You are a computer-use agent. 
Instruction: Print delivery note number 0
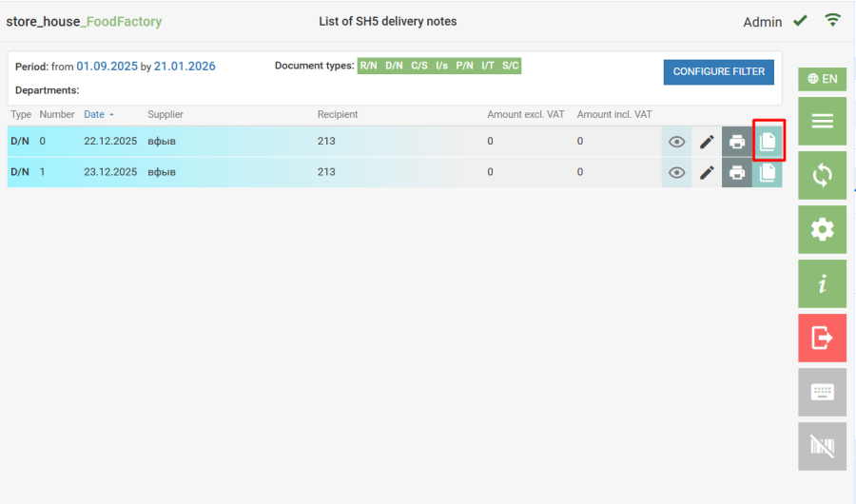point(737,142)
